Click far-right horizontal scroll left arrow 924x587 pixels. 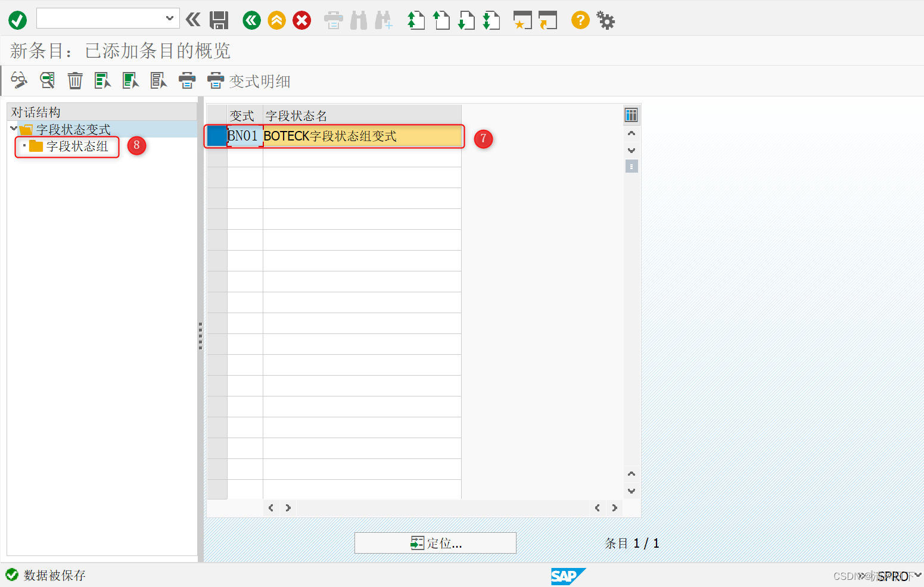pyautogui.click(x=598, y=508)
